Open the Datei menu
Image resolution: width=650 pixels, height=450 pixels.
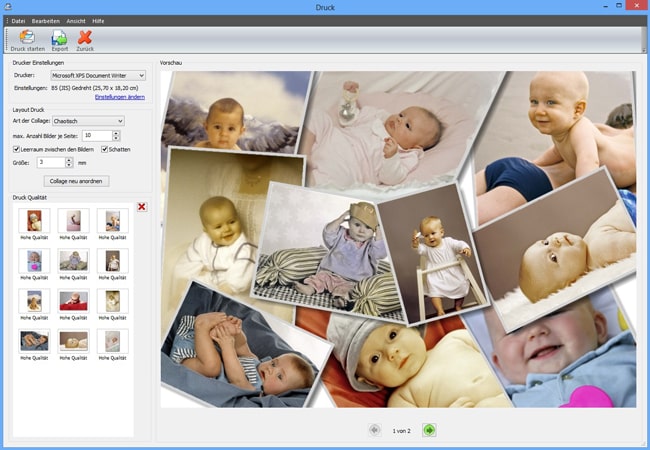tap(18, 20)
